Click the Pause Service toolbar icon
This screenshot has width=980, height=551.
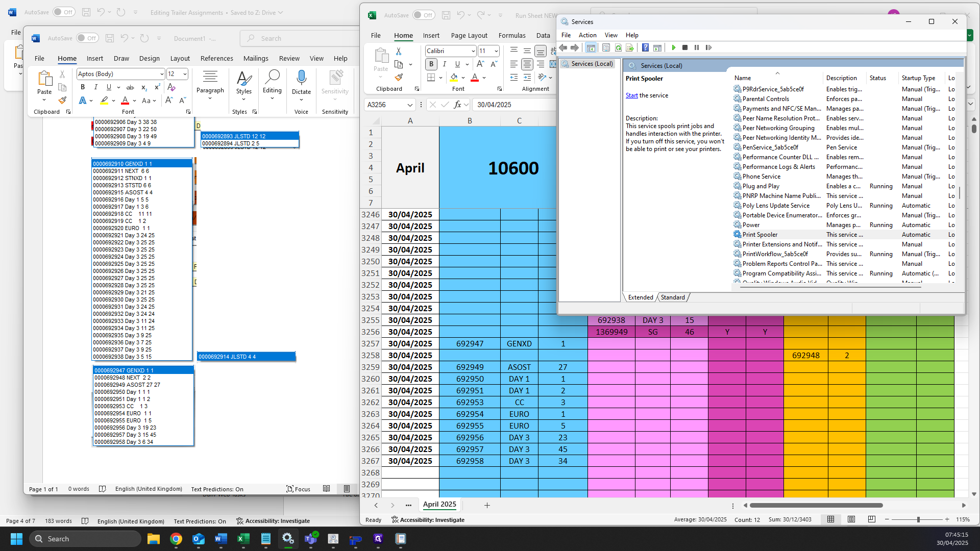pos(697,47)
